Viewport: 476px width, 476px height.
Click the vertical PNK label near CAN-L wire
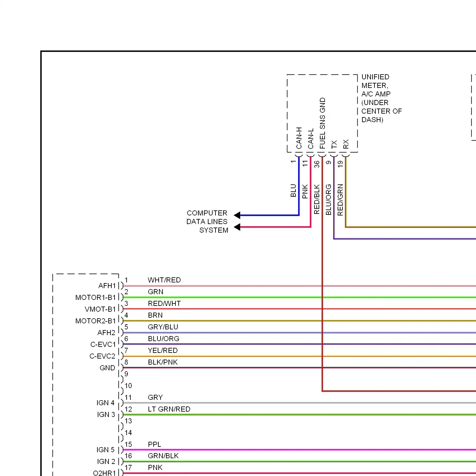(305, 191)
